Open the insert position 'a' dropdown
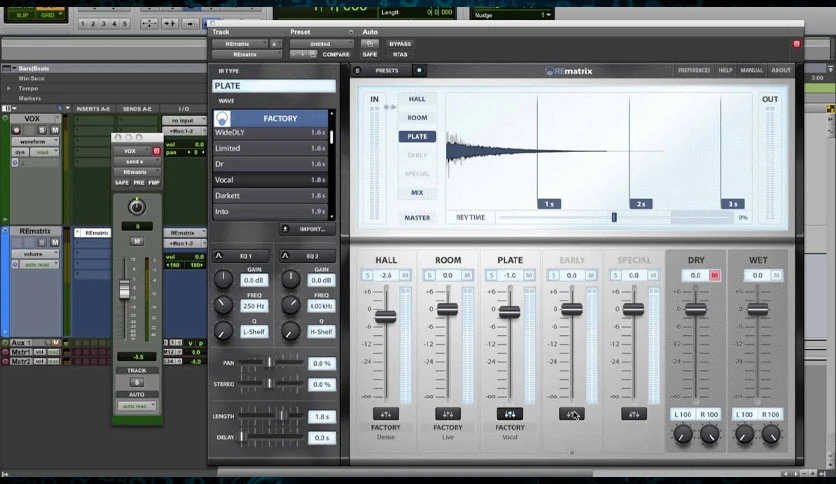 tap(275, 44)
